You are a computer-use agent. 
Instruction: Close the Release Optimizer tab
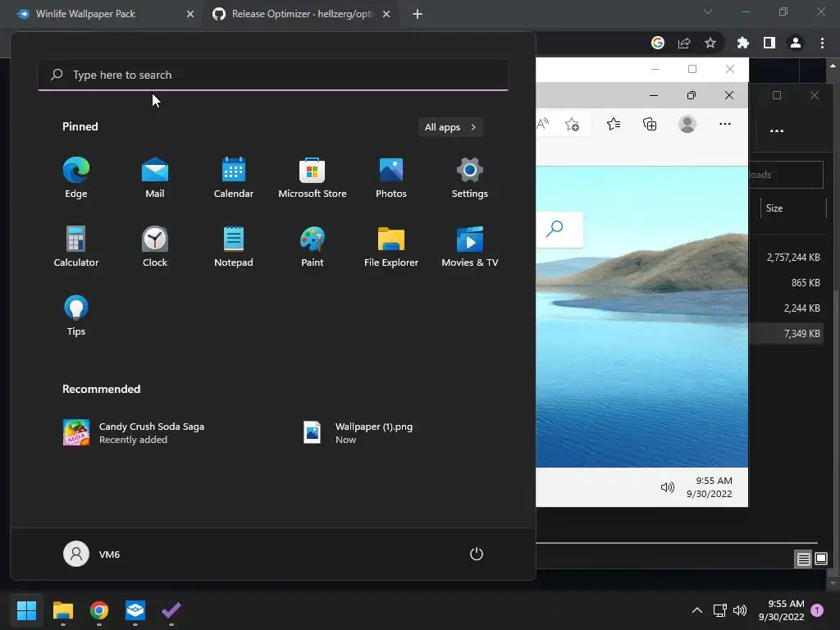pyautogui.click(x=386, y=14)
